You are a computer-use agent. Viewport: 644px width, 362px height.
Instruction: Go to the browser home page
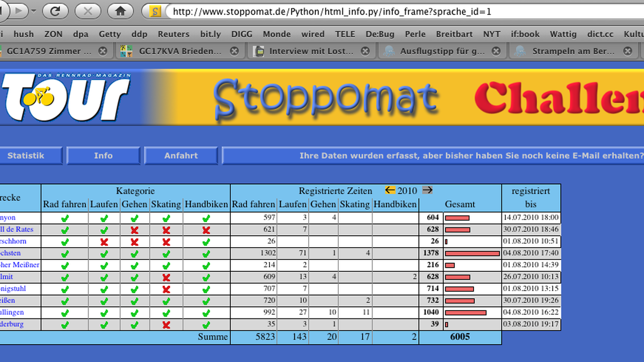click(x=120, y=11)
